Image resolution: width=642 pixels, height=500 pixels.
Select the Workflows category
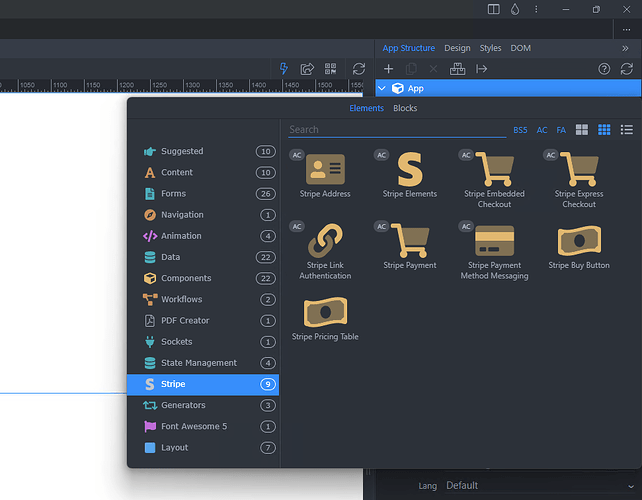[x=203, y=299]
